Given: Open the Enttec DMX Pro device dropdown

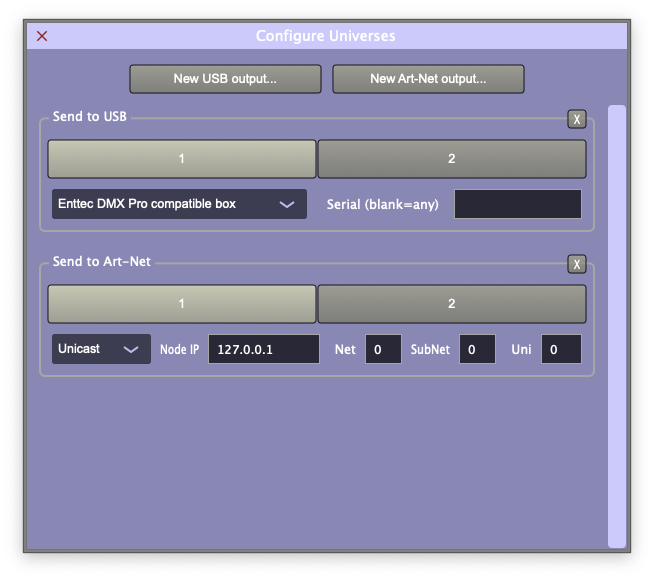Looking at the screenshot, I should tap(179, 204).
